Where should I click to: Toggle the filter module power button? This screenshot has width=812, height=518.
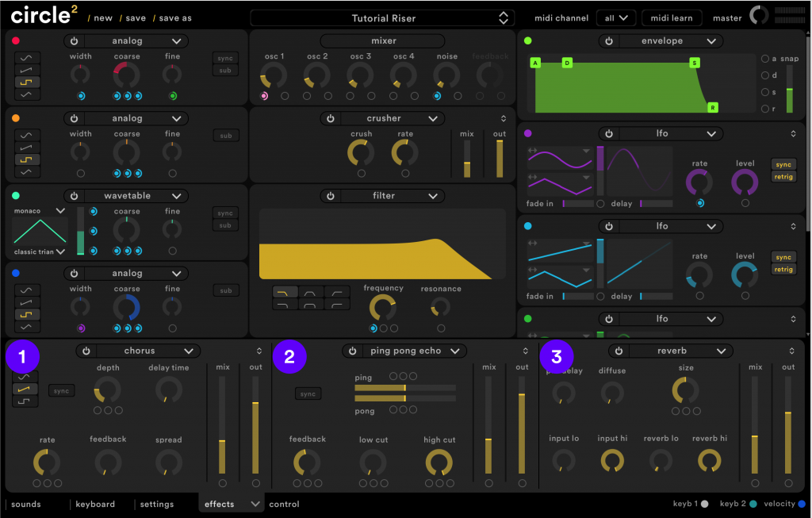click(331, 196)
